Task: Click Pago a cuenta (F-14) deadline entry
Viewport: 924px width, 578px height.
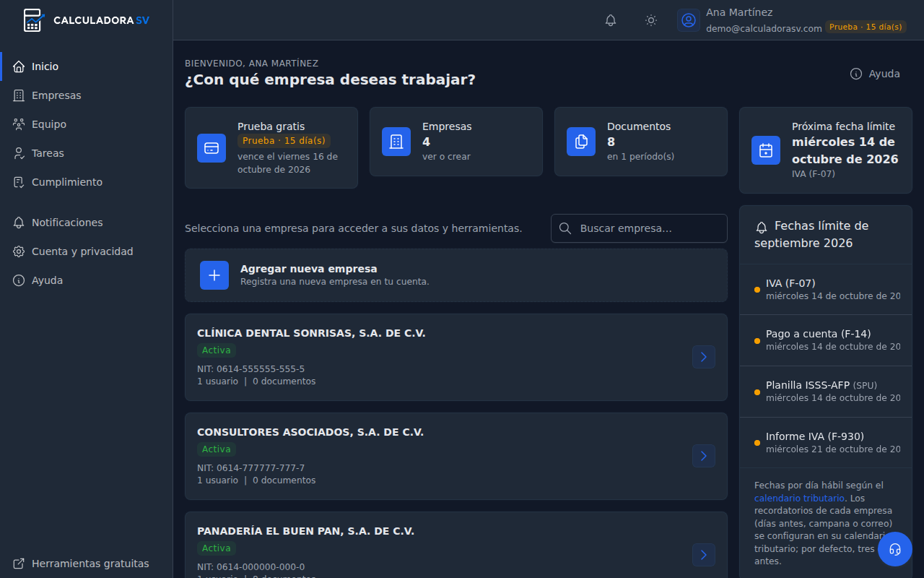Action: (x=826, y=340)
